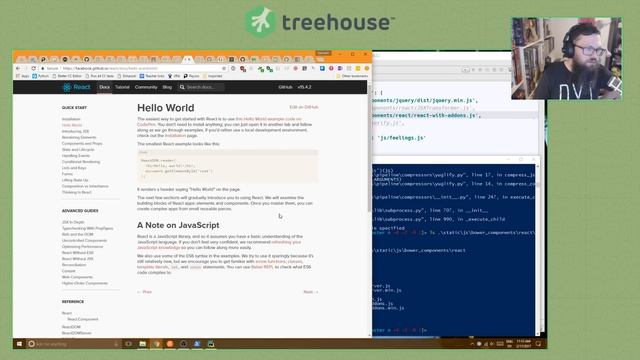The height and width of the screenshot is (360, 640).
Task: Click Hello World heading text
Action: (x=166, y=108)
